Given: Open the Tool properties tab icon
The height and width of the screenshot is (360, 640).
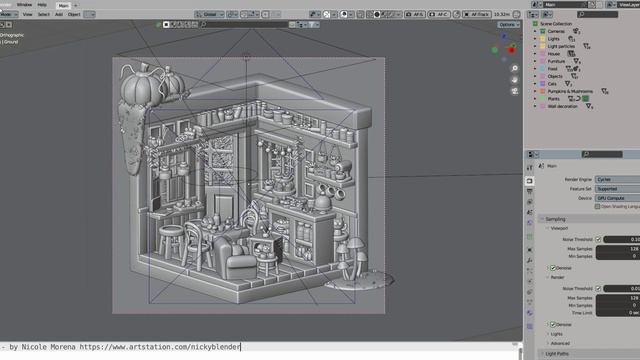Looking at the screenshot, I should pyautogui.click(x=529, y=168).
